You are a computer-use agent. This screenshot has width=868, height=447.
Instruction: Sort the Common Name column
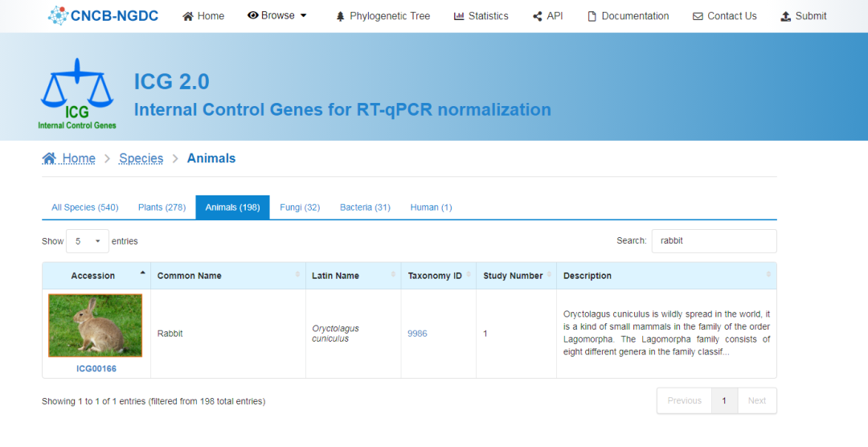pos(298,275)
